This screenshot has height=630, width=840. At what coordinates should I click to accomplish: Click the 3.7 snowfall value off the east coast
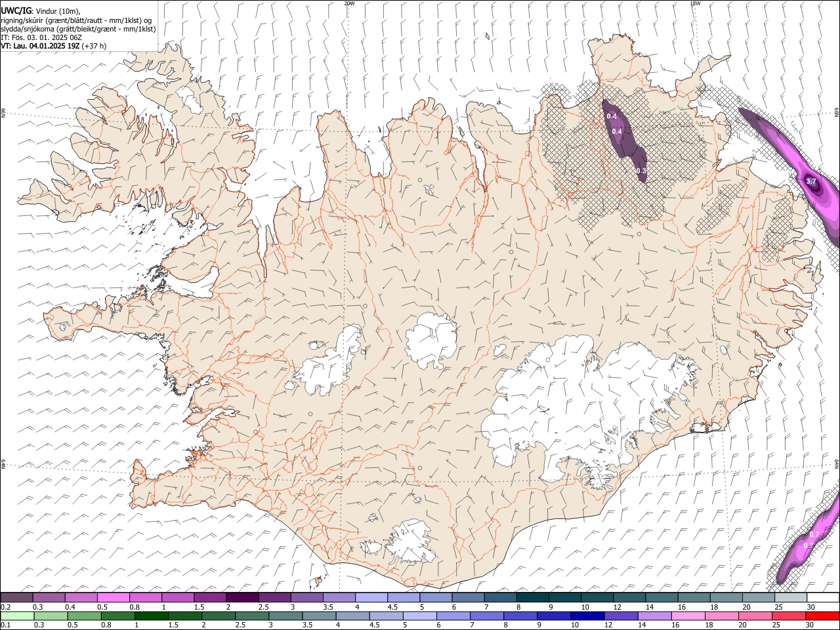tap(810, 181)
